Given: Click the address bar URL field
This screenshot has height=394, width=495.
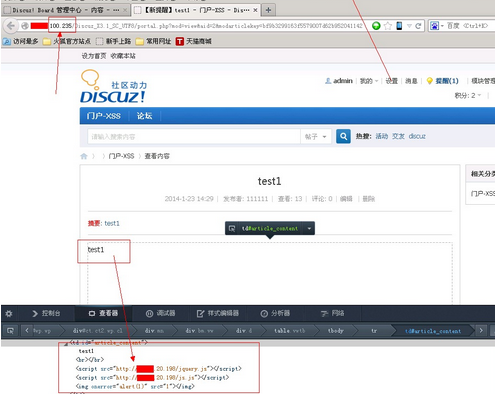Looking at the screenshot, I should click(x=197, y=26).
